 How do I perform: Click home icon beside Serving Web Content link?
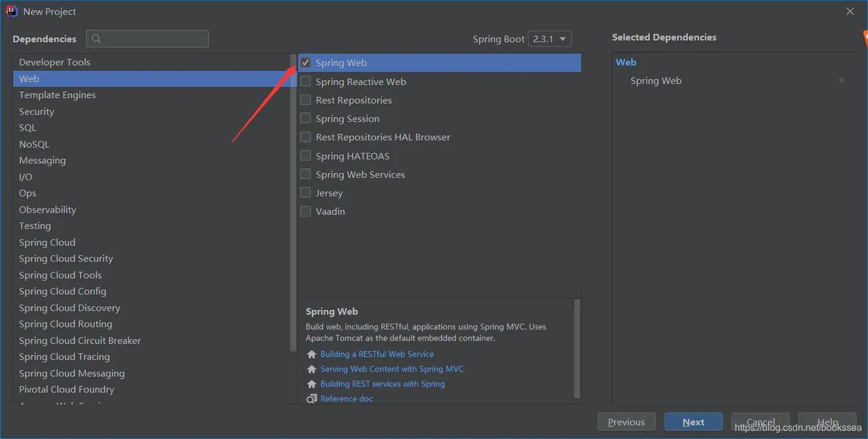pyautogui.click(x=312, y=370)
